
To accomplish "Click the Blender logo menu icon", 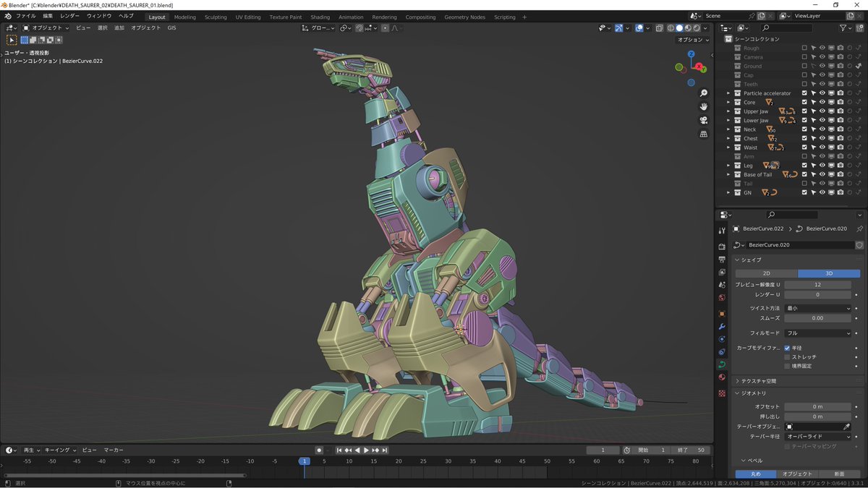I will pyautogui.click(x=7, y=16).
